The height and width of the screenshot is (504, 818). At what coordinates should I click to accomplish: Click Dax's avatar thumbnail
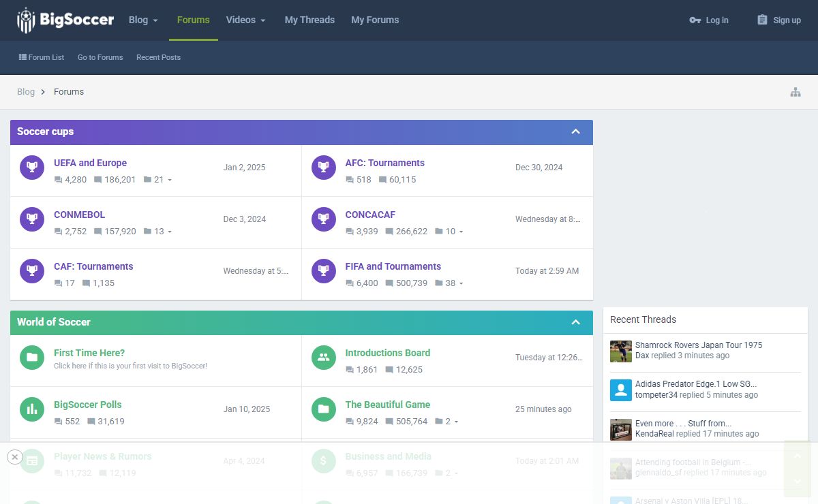click(621, 351)
